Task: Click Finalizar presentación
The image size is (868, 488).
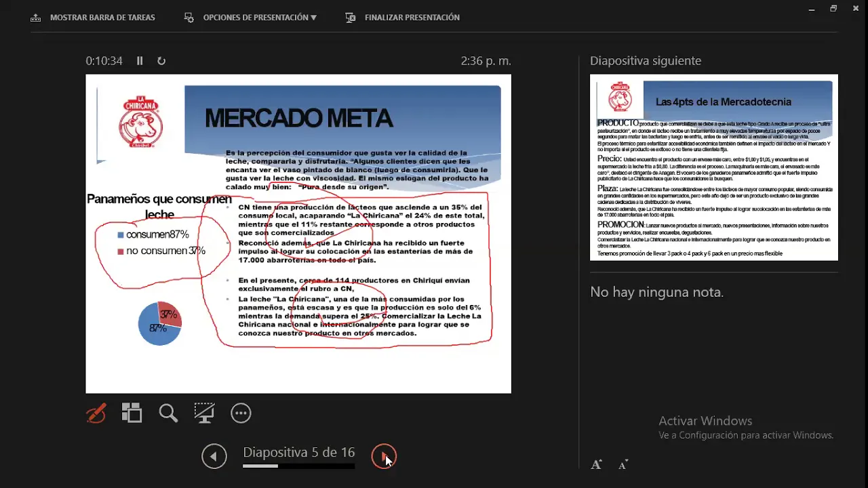Action: 412,18
